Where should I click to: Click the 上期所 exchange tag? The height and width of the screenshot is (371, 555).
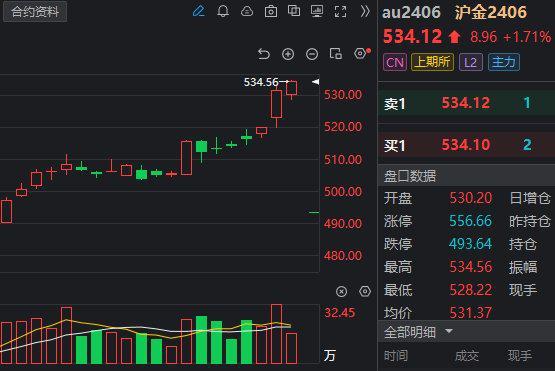[432, 62]
